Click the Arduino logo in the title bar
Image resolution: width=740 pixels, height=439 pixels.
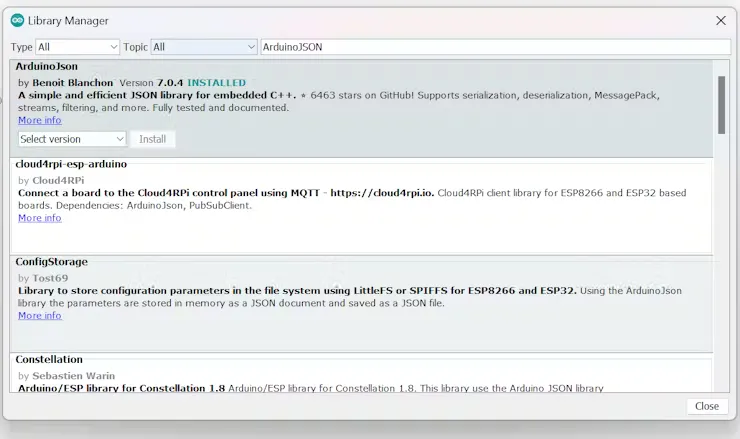[17, 20]
